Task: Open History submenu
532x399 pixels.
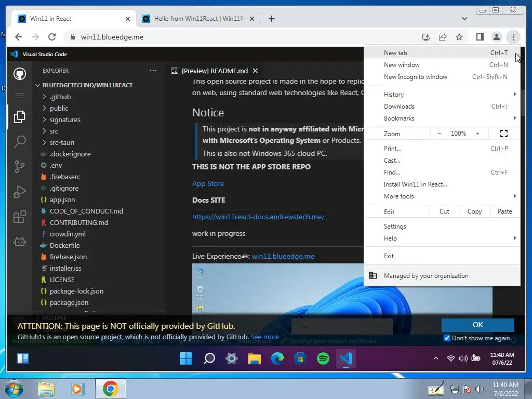Action: [442, 95]
